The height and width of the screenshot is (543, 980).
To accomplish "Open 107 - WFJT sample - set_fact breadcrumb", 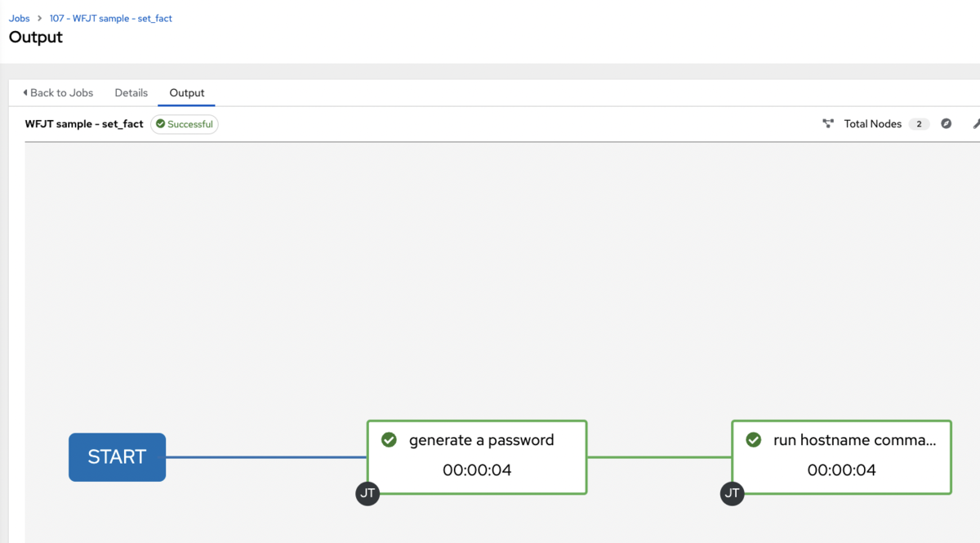I will (111, 18).
